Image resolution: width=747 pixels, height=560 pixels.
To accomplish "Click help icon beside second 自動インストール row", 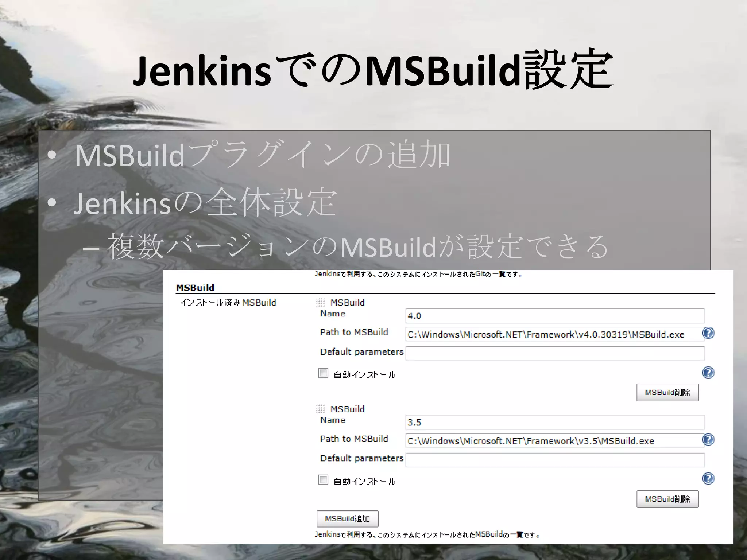I will [708, 478].
